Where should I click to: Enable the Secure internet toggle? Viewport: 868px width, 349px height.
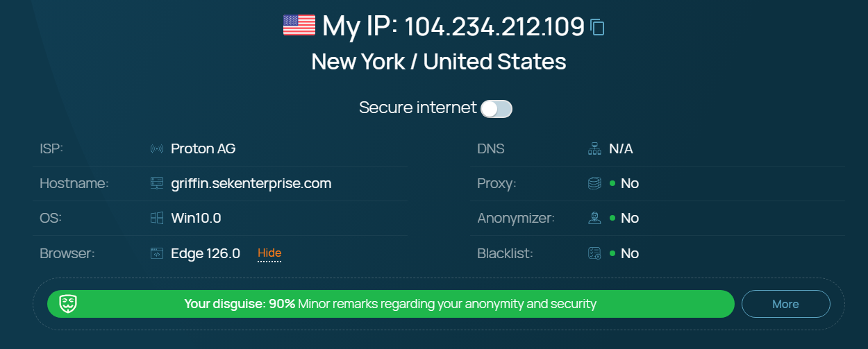click(x=496, y=108)
